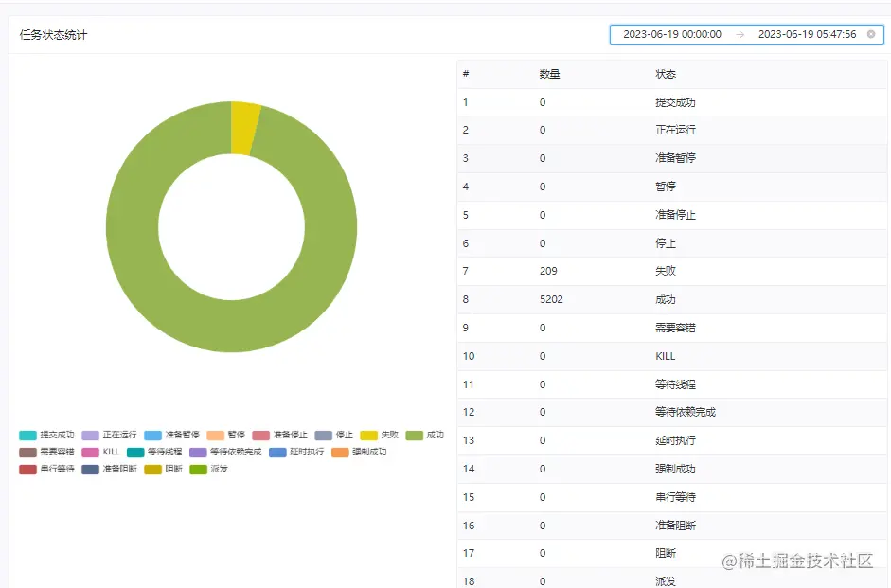
Task: Click the 需要容错 status in row 9
Action: pyautogui.click(x=675, y=328)
